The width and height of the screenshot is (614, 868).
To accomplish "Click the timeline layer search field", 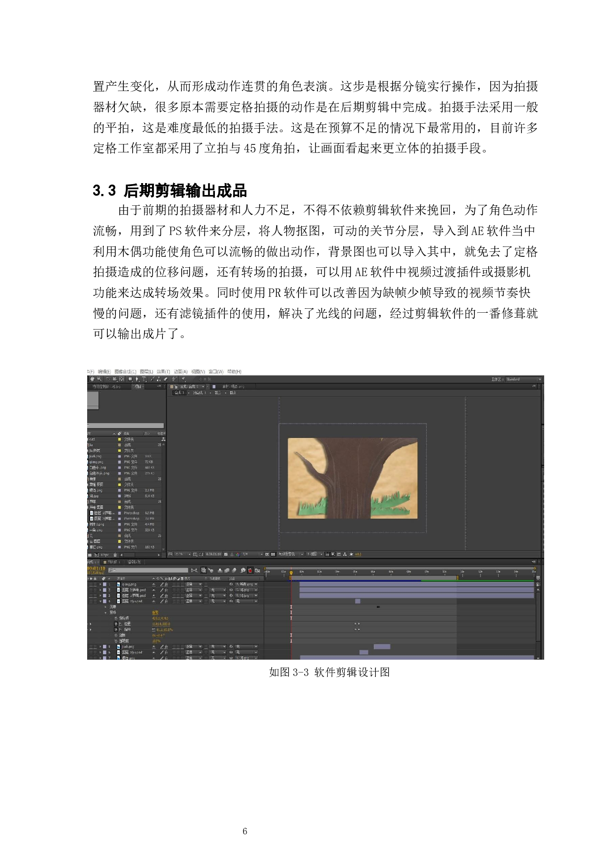I will pyautogui.click(x=149, y=571).
